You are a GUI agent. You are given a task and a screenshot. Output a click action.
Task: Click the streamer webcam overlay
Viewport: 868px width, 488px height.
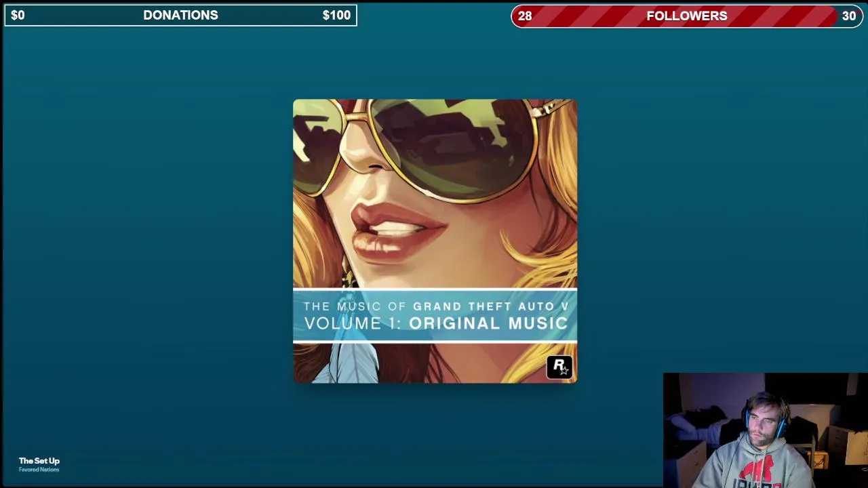765,430
